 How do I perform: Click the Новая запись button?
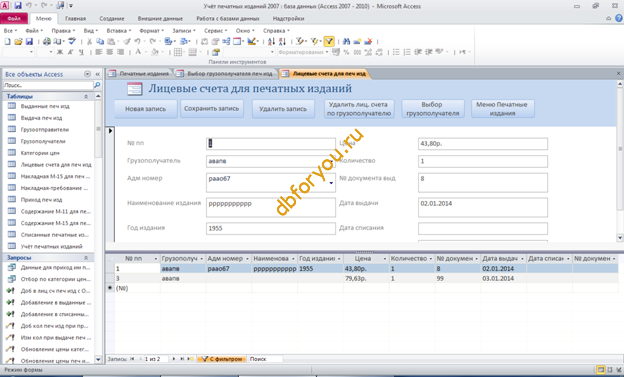[x=146, y=109]
